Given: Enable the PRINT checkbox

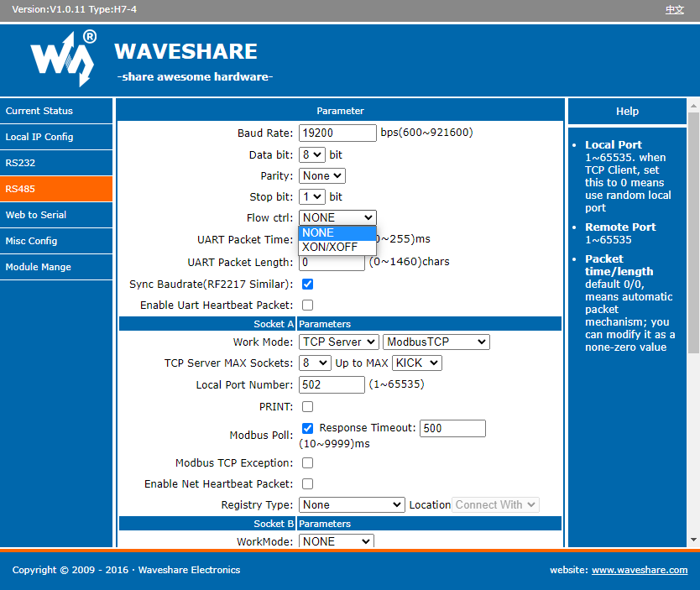Looking at the screenshot, I should [307, 406].
